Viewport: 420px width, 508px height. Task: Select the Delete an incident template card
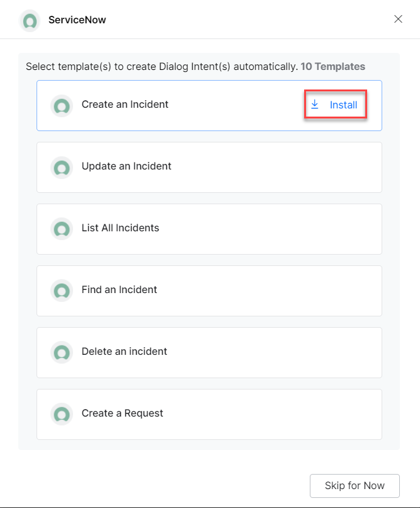209,352
